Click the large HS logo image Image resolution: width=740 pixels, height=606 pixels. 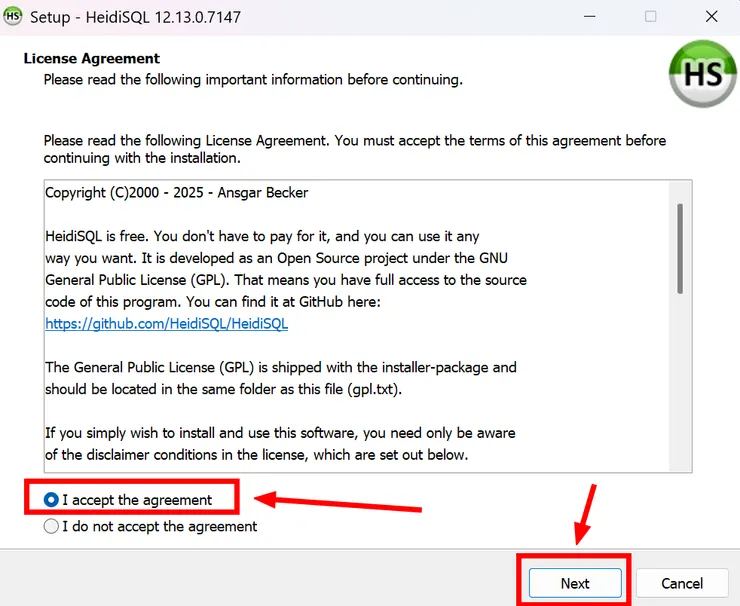(x=702, y=74)
